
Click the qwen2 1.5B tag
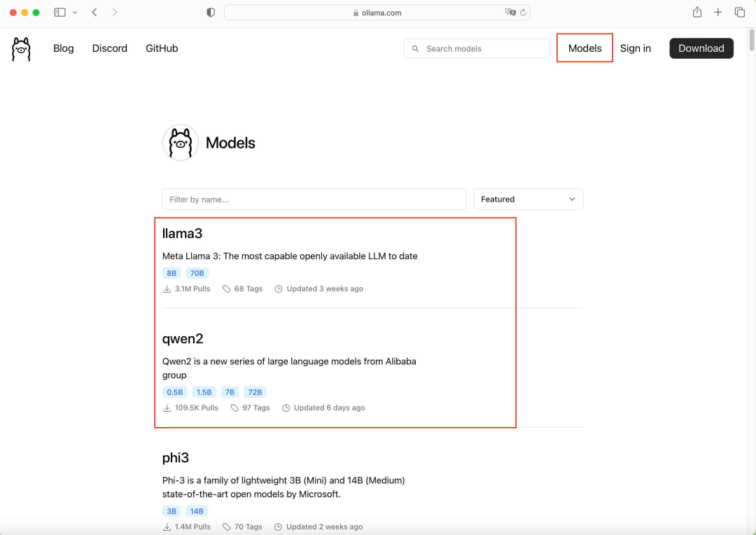204,392
